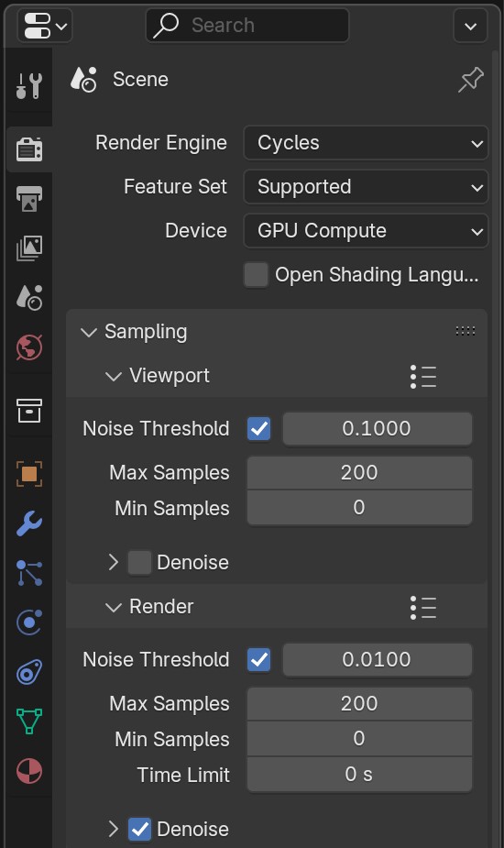Open the Device dropdown showing GPU Compute
This screenshot has height=848, width=504.
[366, 231]
